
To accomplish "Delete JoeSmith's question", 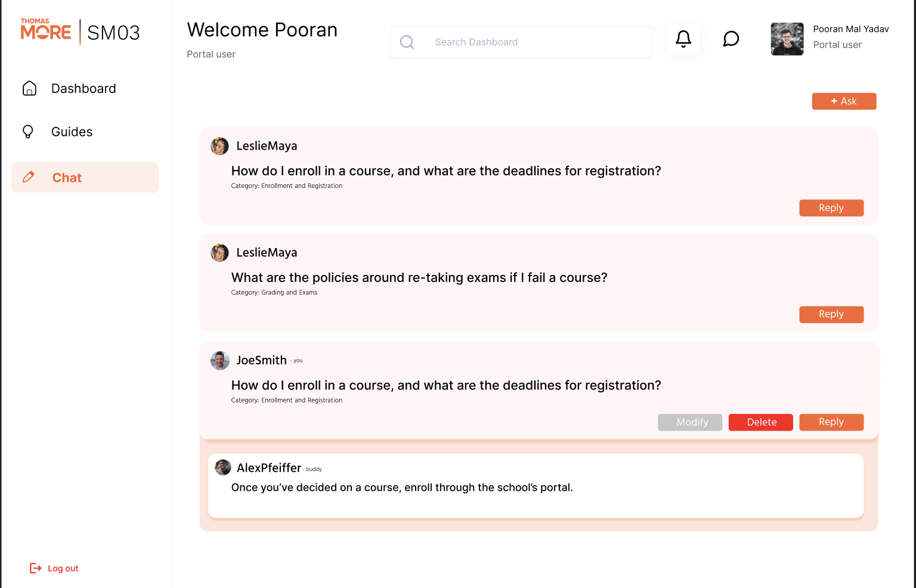I will pyautogui.click(x=760, y=422).
